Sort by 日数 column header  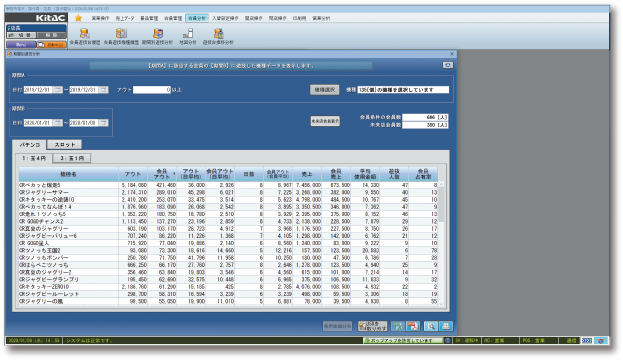pyautogui.click(x=249, y=174)
